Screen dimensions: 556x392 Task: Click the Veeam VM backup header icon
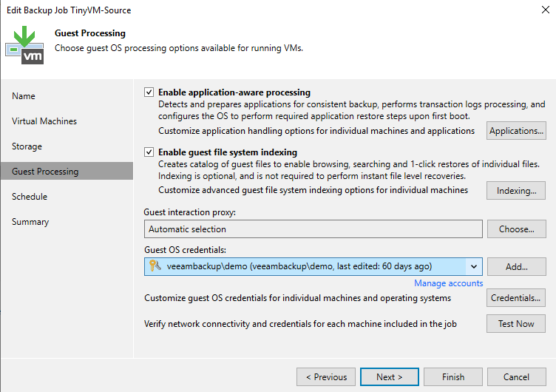click(x=24, y=45)
